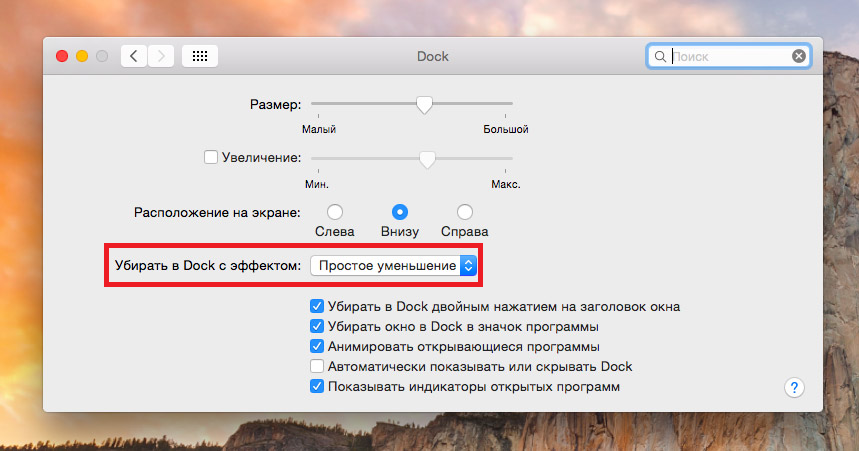This screenshot has width=859, height=451.
Task: Enable the Увеличение checkbox
Action: point(211,157)
